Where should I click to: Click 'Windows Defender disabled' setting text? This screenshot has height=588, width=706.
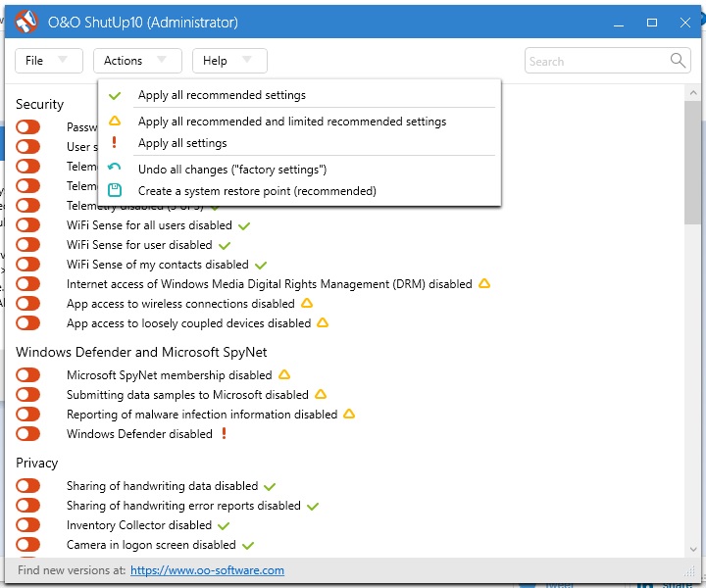139,434
